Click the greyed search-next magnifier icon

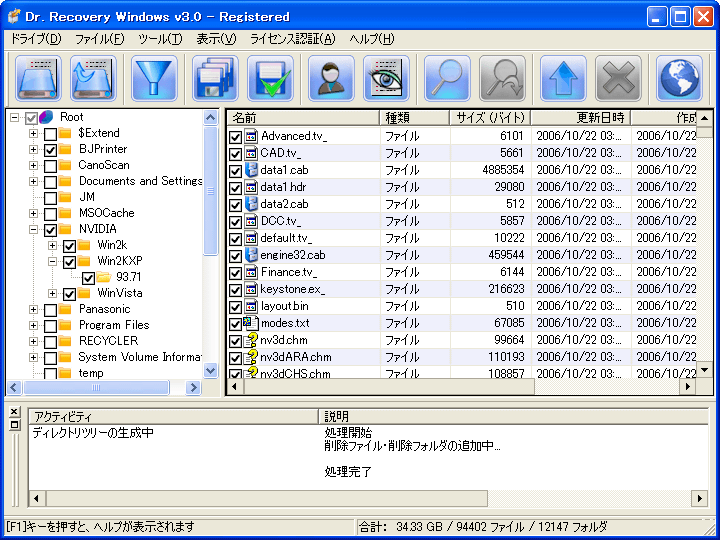pyautogui.click(x=502, y=78)
